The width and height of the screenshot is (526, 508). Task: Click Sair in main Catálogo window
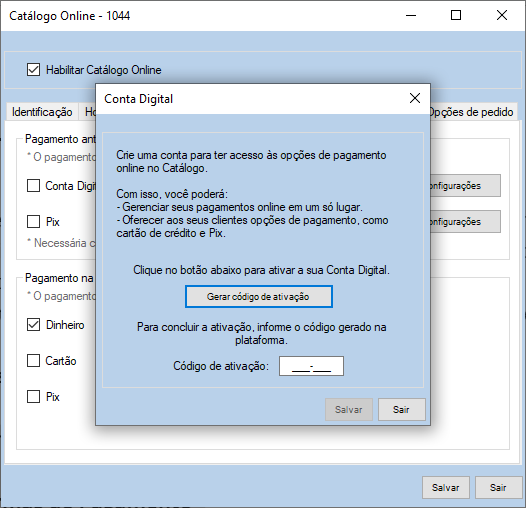pos(498,488)
